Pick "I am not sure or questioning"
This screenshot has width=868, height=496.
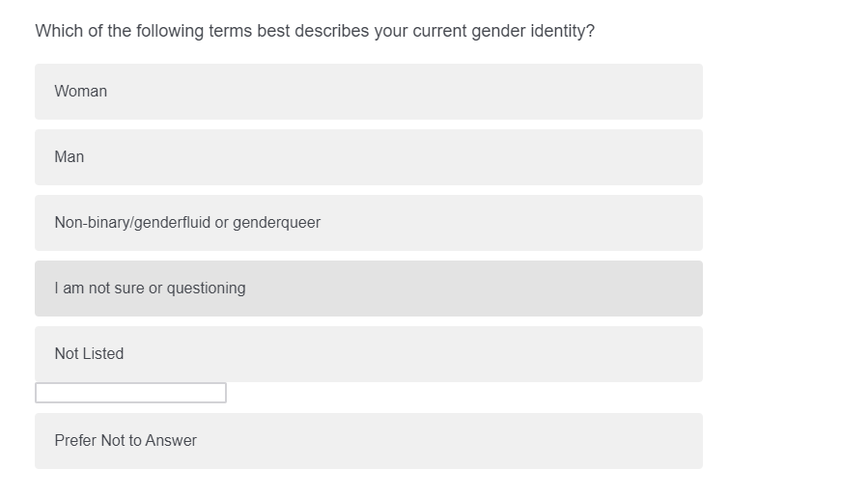pos(368,289)
